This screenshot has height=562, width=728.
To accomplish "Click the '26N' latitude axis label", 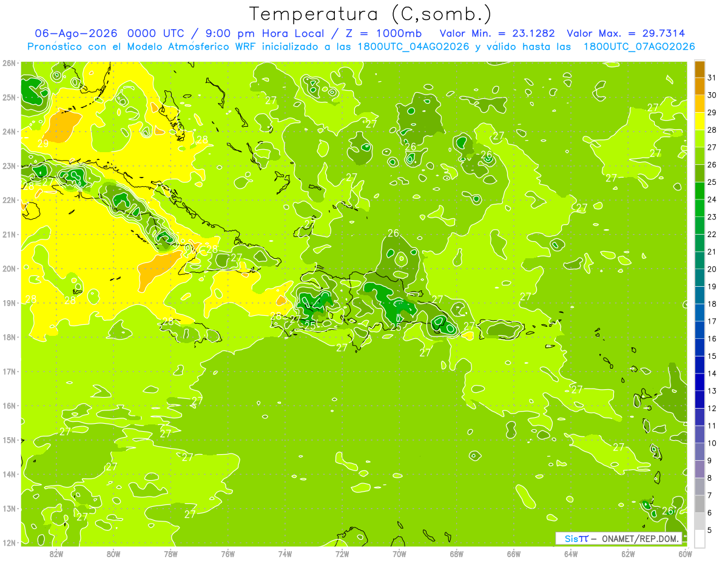I will point(9,63).
